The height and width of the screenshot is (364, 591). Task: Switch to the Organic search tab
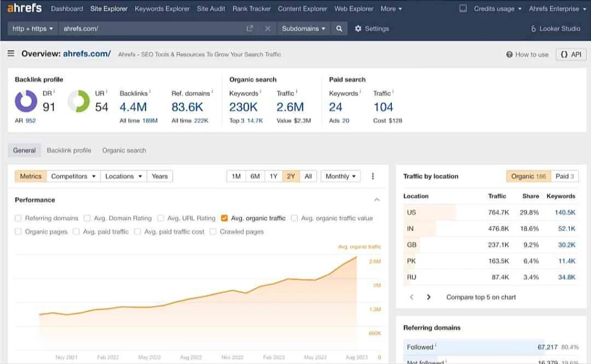pyautogui.click(x=124, y=151)
